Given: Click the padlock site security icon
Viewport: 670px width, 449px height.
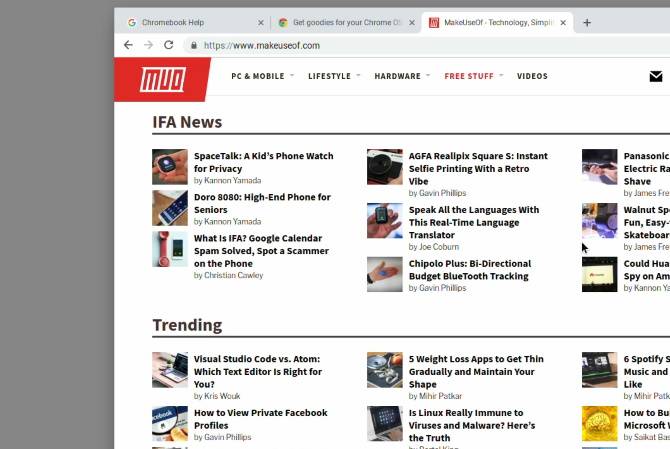Looking at the screenshot, I should coord(194,45).
